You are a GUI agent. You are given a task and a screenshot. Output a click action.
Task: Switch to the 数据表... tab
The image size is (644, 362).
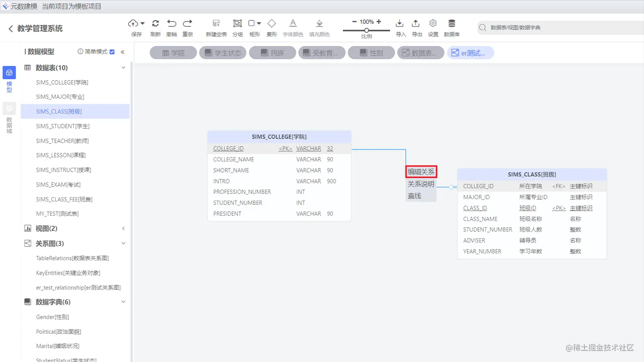point(420,53)
